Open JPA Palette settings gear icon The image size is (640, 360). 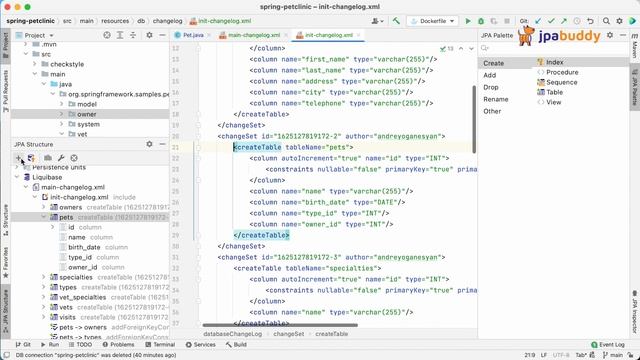(x=610, y=36)
